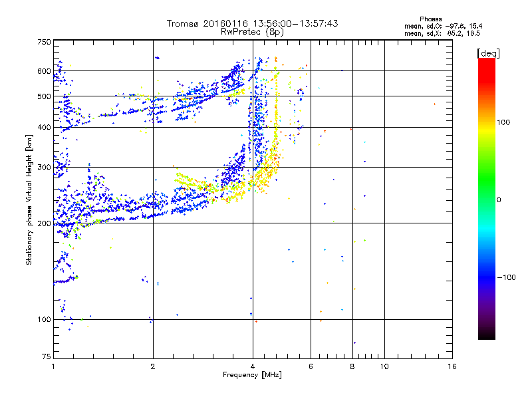Click the y-axis tick label '200'
The image size is (532, 399).
coord(44,223)
